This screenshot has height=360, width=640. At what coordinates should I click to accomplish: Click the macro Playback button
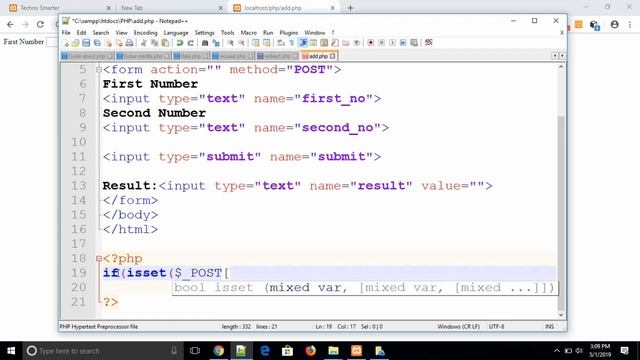coord(392,43)
